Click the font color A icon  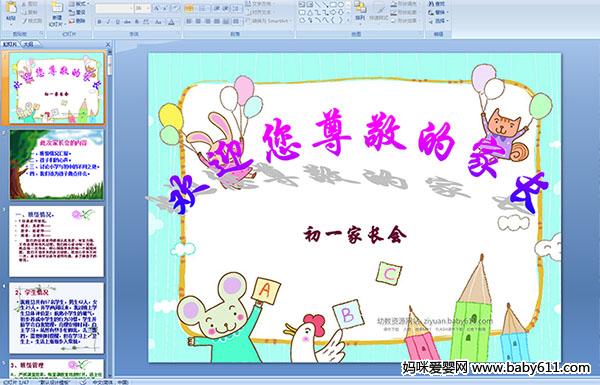click(171, 22)
